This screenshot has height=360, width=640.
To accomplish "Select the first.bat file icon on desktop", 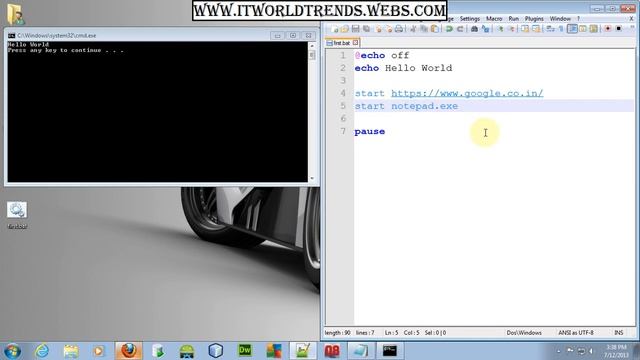I will click(17, 215).
